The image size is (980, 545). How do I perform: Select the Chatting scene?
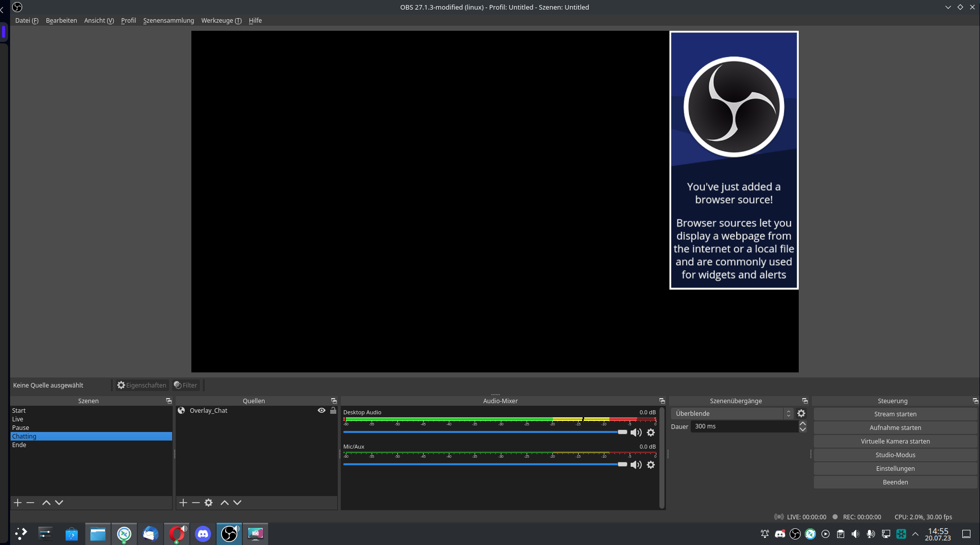(x=91, y=437)
